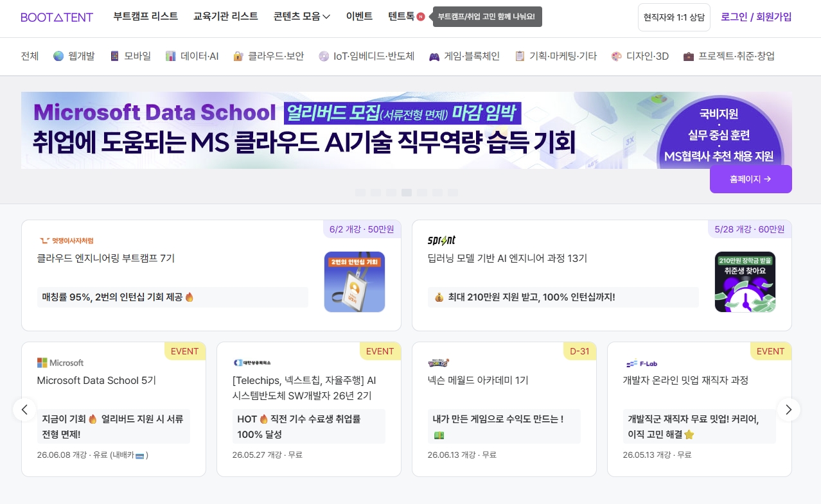Select the first banner slide indicator
This screenshot has width=821, height=504.
pyautogui.click(x=360, y=193)
